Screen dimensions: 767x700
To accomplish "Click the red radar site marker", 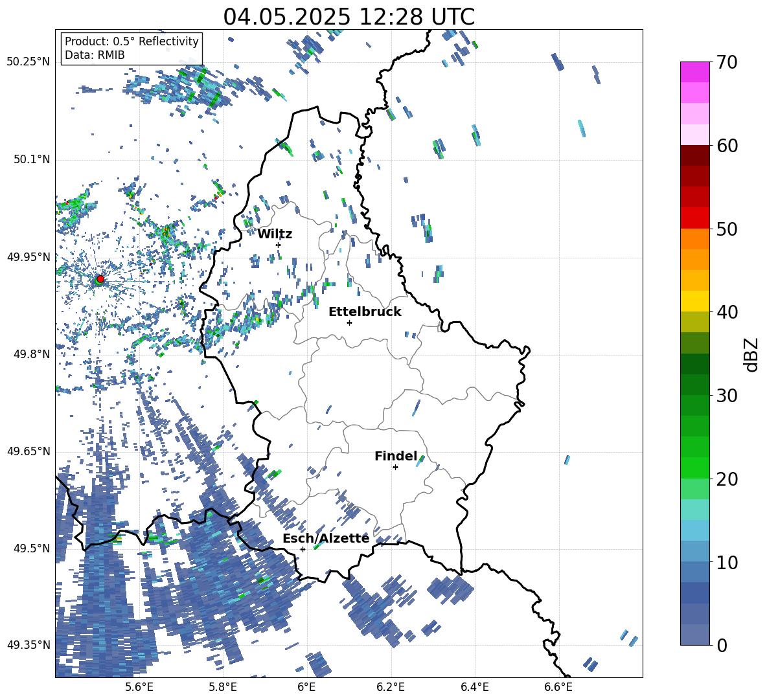I will [100, 279].
